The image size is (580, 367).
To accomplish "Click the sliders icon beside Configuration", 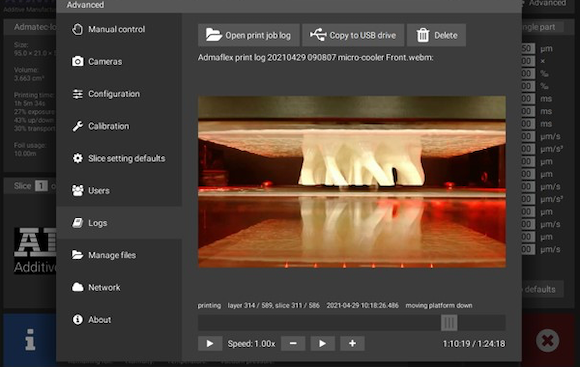I will click(x=77, y=94).
